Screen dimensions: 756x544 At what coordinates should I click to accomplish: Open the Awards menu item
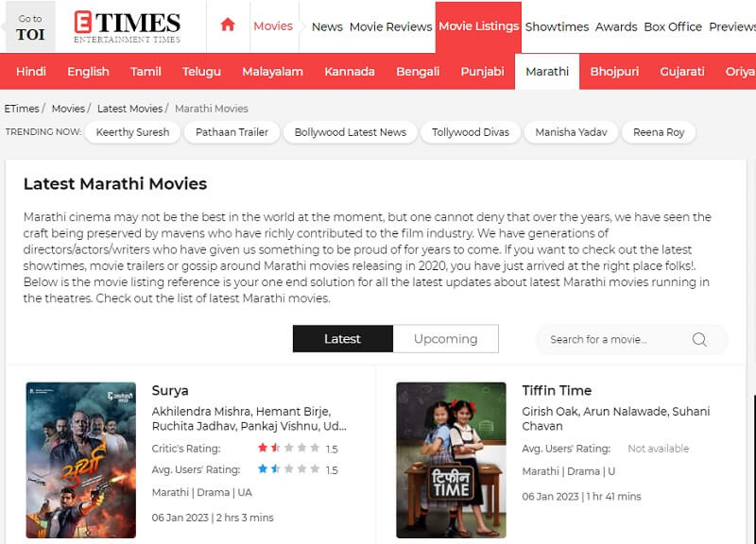pos(616,27)
